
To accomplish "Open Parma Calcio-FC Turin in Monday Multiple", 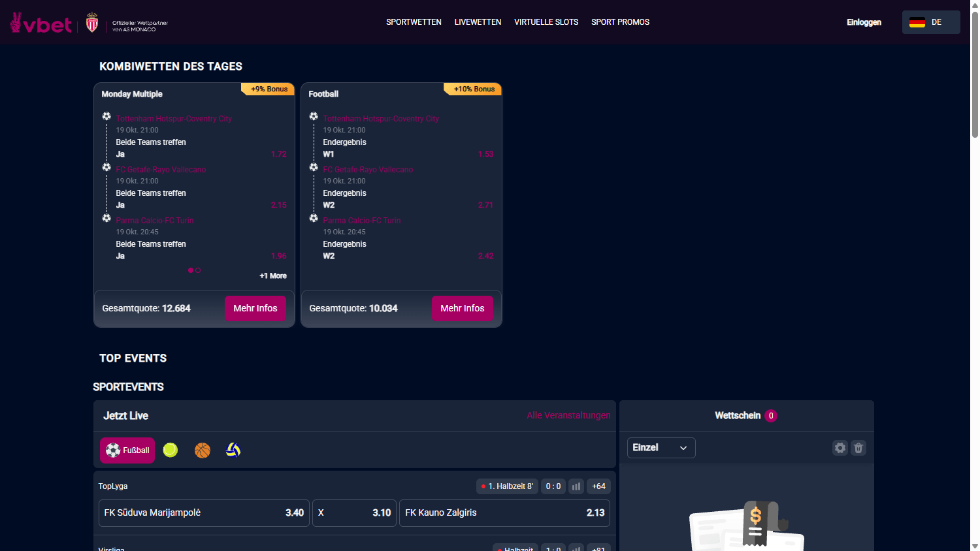I will pos(155,221).
